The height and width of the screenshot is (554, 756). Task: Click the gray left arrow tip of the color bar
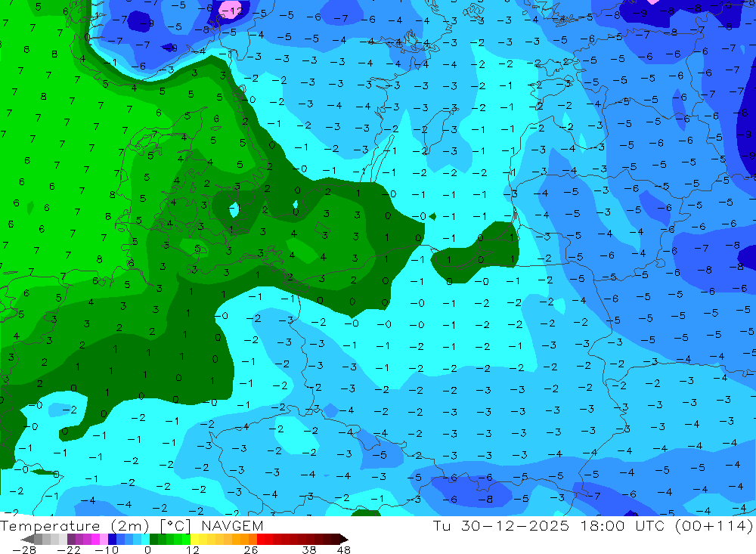point(28,539)
